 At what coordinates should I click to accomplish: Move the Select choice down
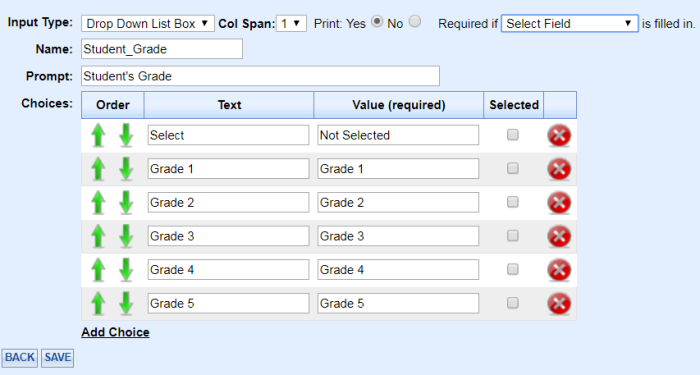[126, 135]
